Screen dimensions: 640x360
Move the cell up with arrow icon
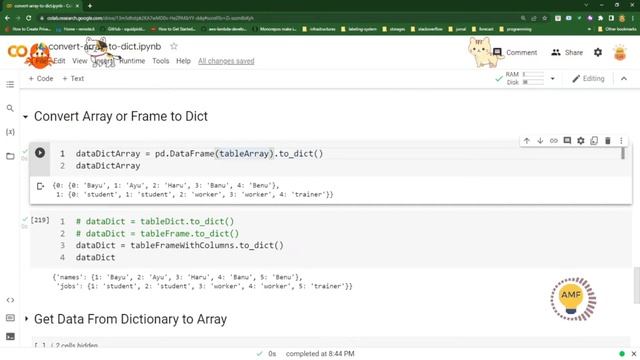pyautogui.click(x=527, y=141)
